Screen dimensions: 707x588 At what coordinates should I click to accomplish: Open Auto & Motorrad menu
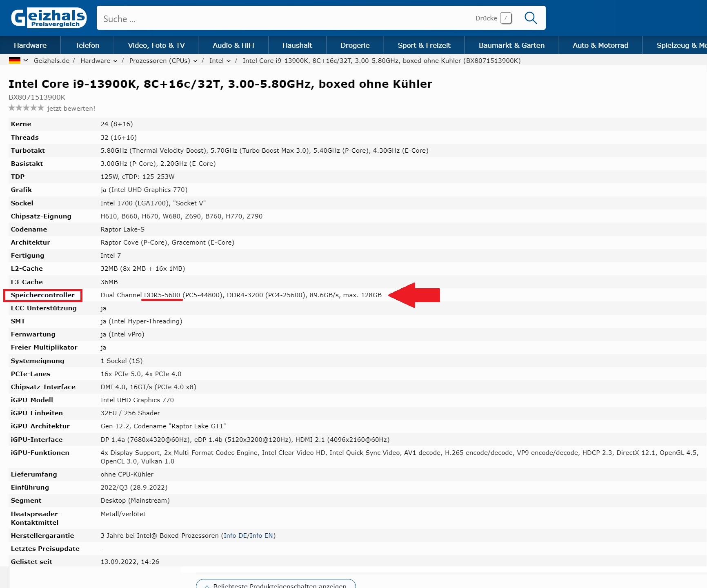(600, 45)
